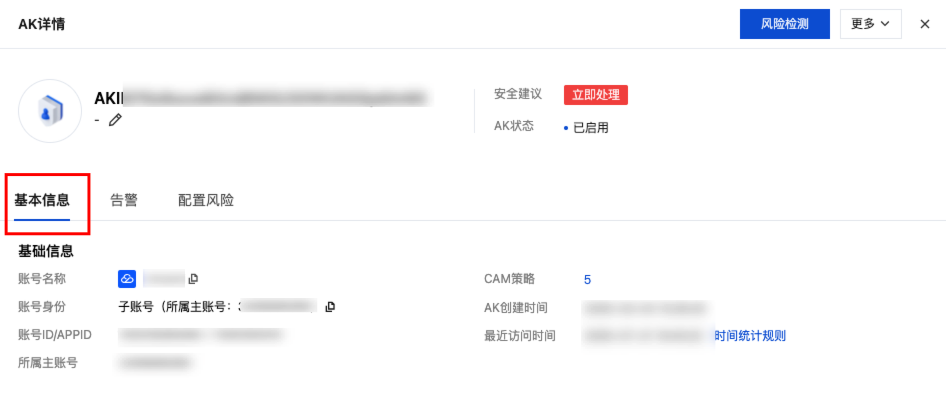Click the cloud icon beside 账号名称
This screenshot has width=946, height=408.
pyautogui.click(x=127, y=278)
